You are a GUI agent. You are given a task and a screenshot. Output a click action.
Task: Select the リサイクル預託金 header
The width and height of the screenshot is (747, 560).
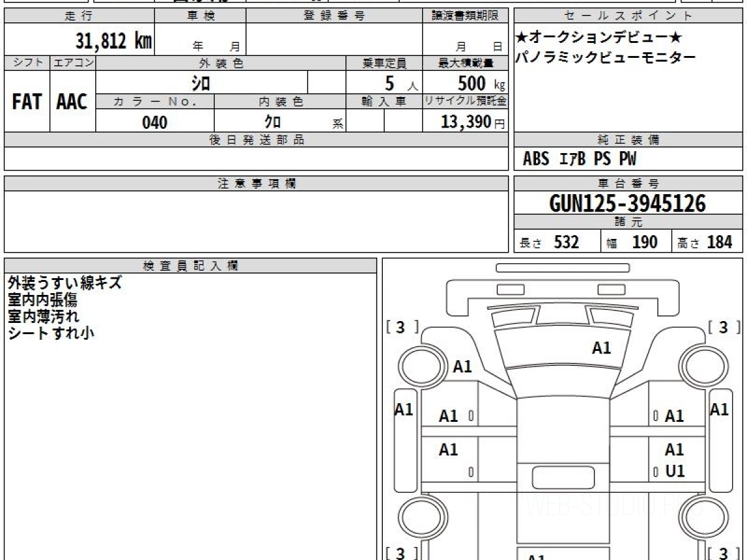pyautogui.click(x=466, y=102)
